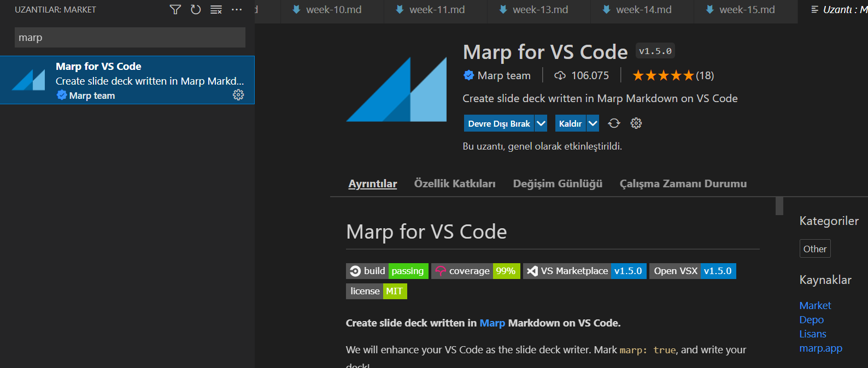Viewport: 868px width, 368px height.
Task: Open the marp.app website link
Action: point(821,348)
